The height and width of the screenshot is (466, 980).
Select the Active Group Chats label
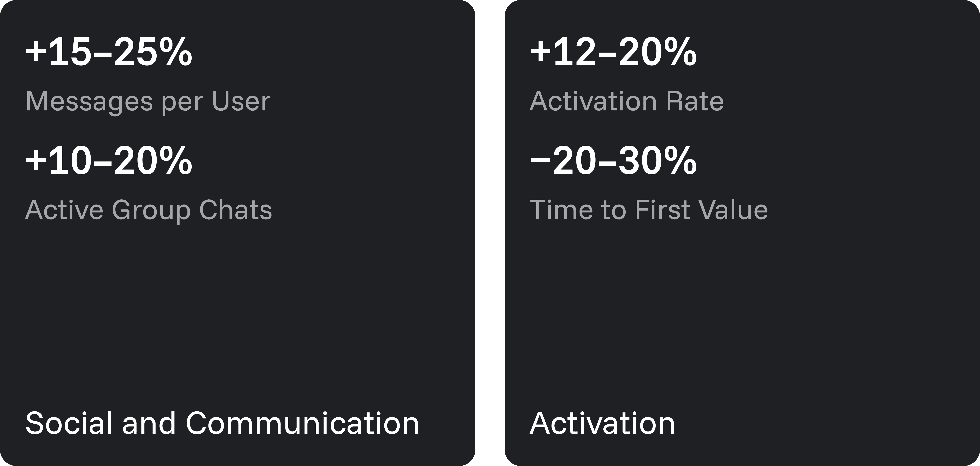point(149,211)
